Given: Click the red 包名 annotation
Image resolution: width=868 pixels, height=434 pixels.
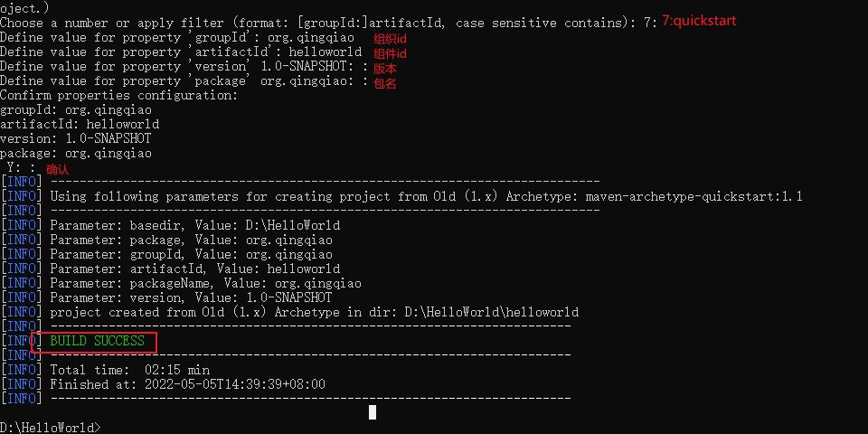Looking at the screenshot, I should coord(385,83).
